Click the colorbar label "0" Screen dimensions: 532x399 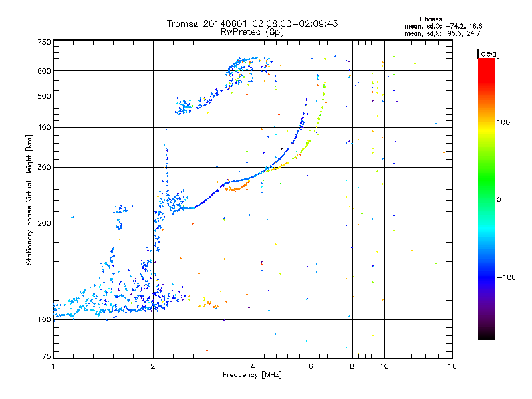click(x=499, y=200)
